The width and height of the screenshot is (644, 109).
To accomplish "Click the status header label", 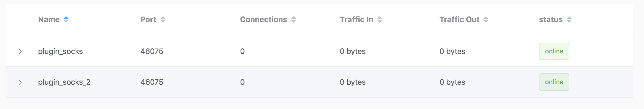I will tap(551, 19).
